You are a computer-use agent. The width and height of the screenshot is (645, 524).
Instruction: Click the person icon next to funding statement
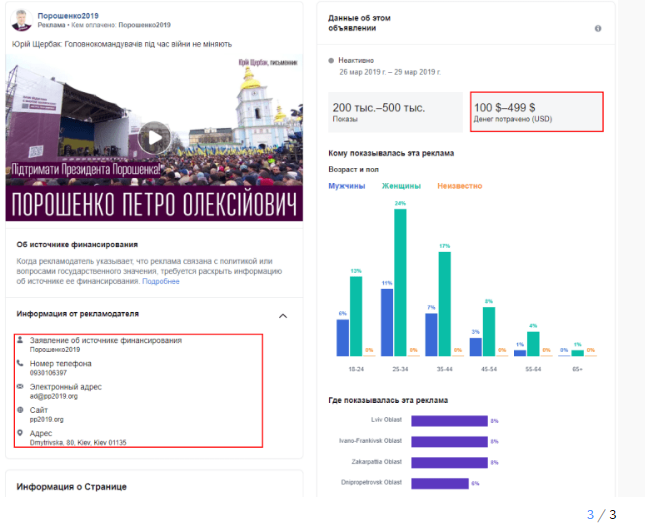click(x=21, y=341)
